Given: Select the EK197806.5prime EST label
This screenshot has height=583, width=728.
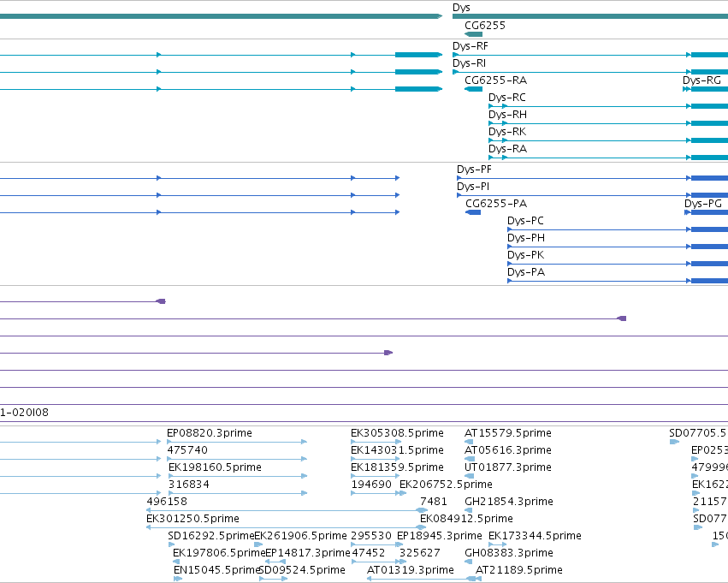Looking at the screenshot, I should point(219,553).
